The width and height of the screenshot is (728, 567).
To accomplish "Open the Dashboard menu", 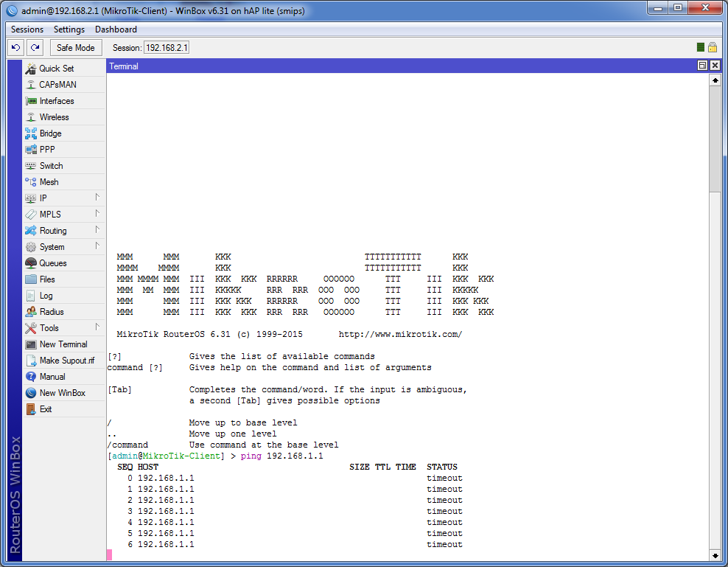I will coord(116,29).
